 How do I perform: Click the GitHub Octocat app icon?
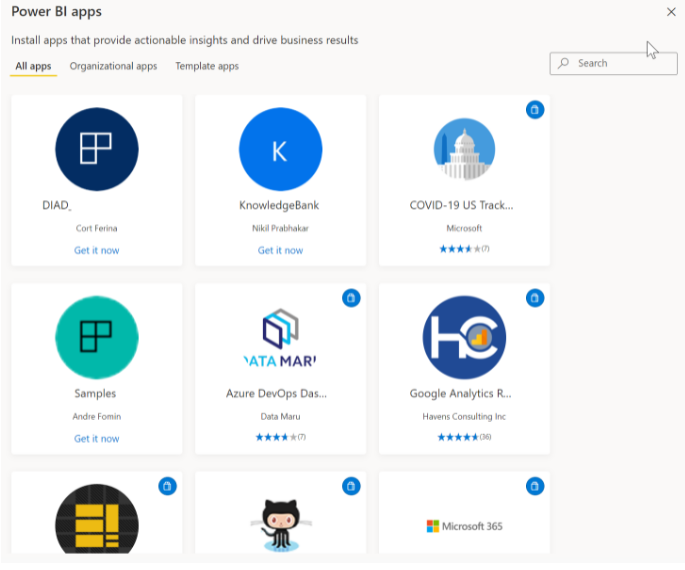[280, 525]
